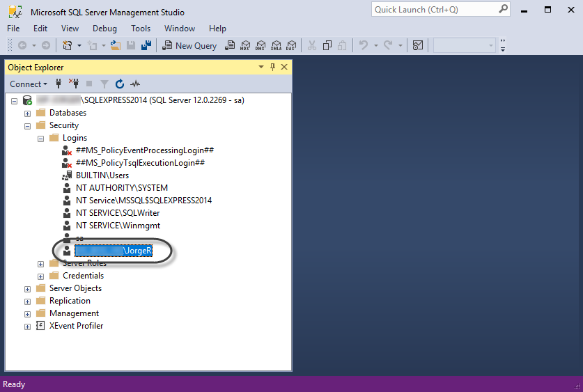This screenshot has height=392, width=583.
Task: Collapse the SQLEXPRESS2014 server node
Action: point(14,101)
